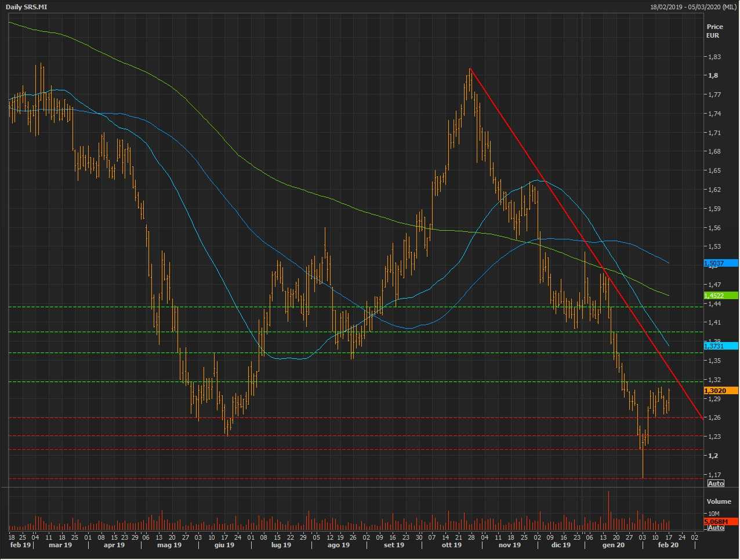The width and height of the screenshot is (740, 560).
Task: Click the 1,8 level on price axis
Action: 713,75
